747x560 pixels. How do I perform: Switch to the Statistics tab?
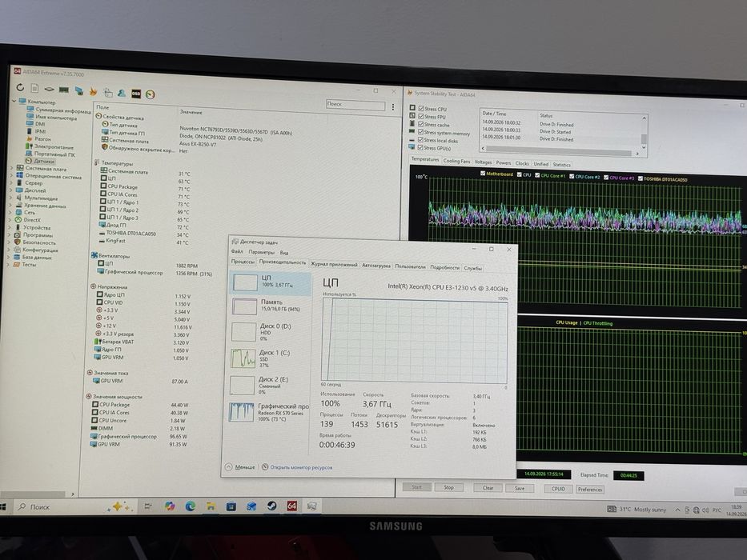pos(562,164)
